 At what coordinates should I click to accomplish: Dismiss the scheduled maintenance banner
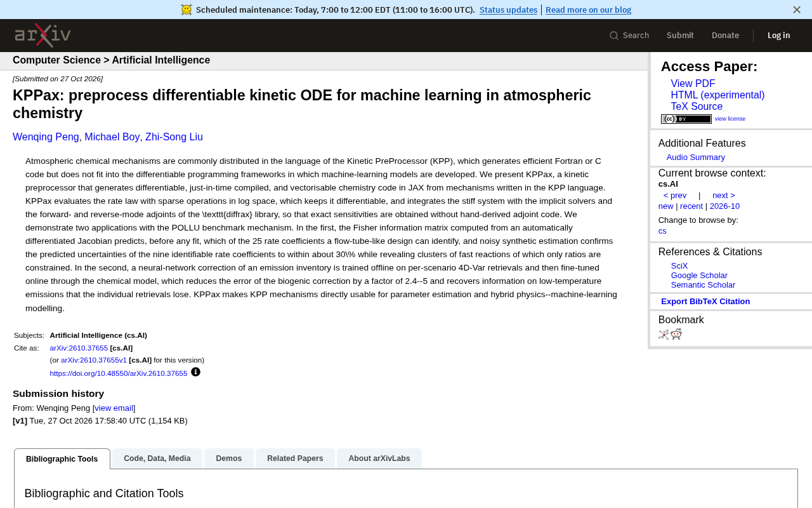[x=797, y=10]
